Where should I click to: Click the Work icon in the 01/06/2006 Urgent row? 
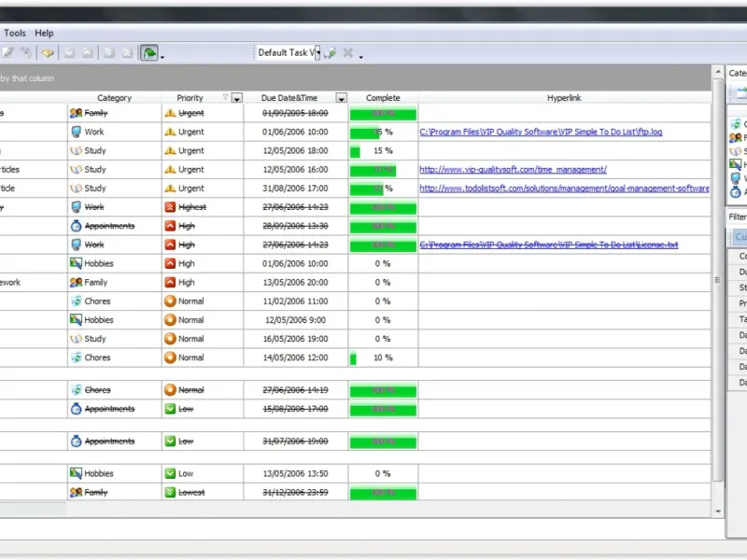click(76, 132)
